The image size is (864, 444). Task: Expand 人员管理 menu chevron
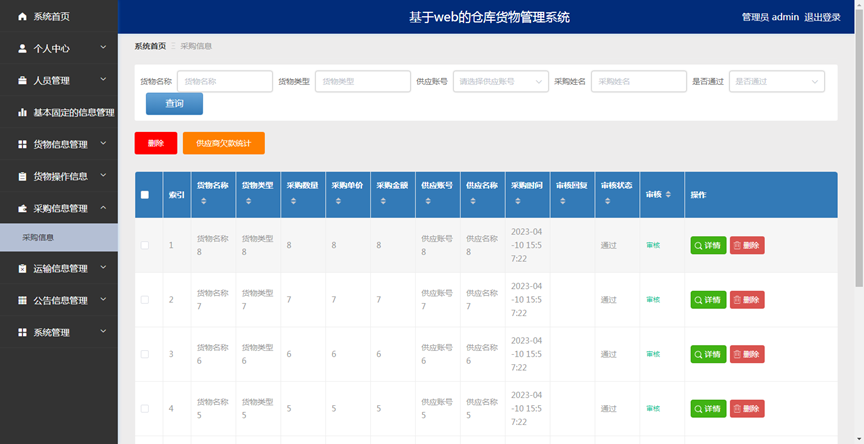[x=103, y=80]
